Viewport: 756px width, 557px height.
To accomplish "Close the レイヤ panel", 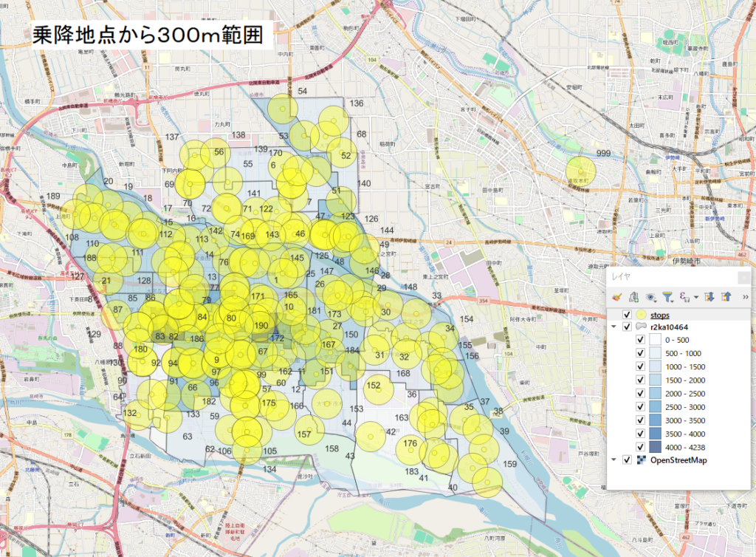I will point(743,278).
